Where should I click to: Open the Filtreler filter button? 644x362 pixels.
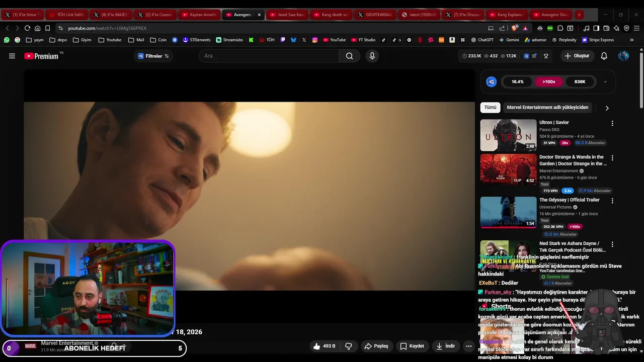pos(153,56)
